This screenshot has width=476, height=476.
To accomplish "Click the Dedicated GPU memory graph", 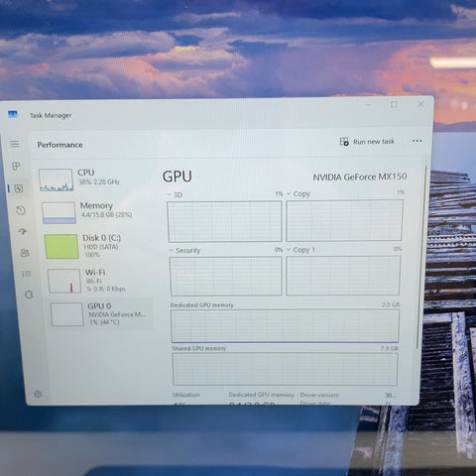I will (285, 326).
